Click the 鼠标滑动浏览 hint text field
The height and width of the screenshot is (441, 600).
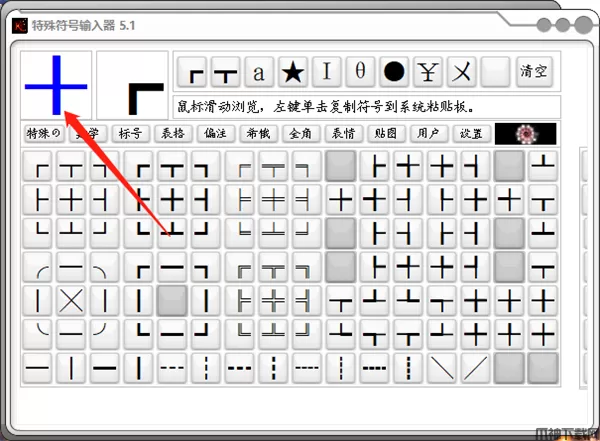pos(367,107)
